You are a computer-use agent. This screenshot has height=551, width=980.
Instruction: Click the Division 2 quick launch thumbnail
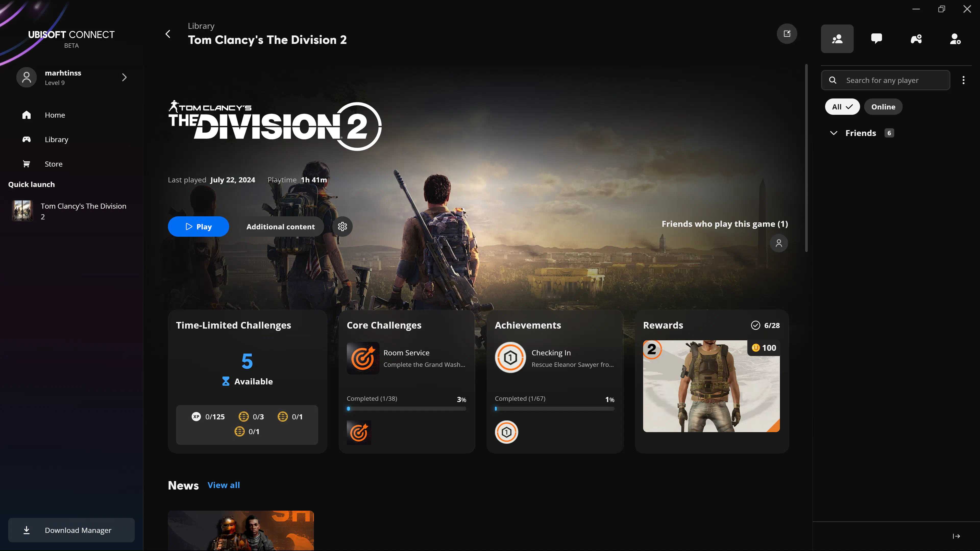(x=22, y=211)
